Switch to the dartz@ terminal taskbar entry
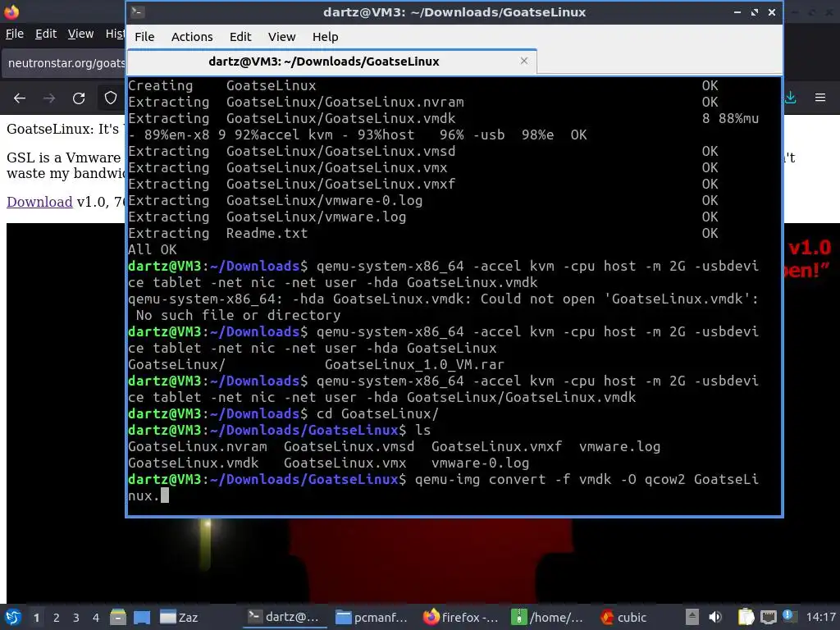Viewport: 840px width, 630px height. click(284, 617)
